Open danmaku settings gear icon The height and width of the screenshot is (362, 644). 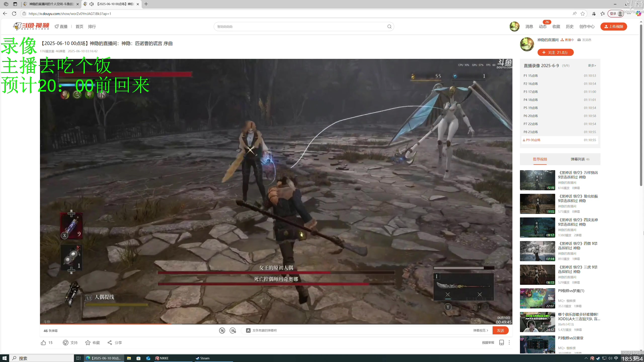tap(233, 330)
